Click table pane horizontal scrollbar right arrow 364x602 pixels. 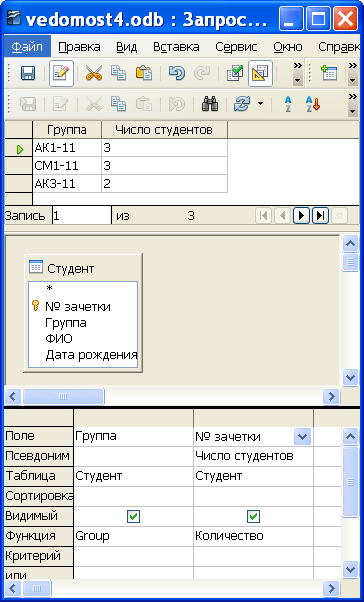pyautogui.click(x=331, y=396)
